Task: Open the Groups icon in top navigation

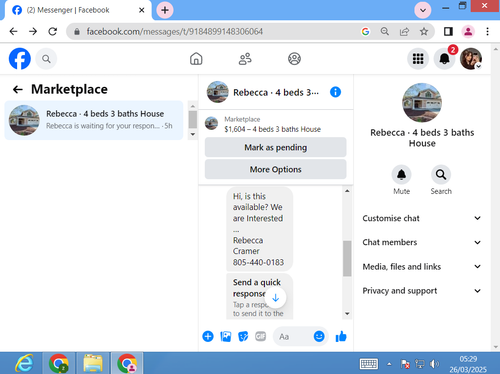Action: click(294, 59)
